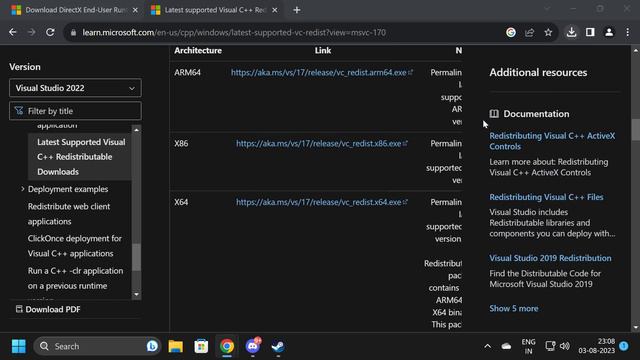
Task: Click the site lock icon in address bar
Action: tap(73, 33)
